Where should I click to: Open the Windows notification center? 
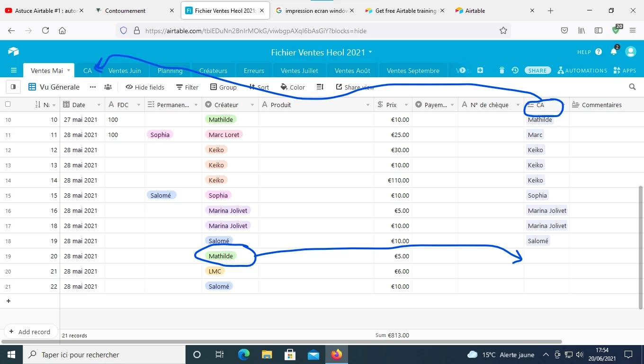click(628, 355)
